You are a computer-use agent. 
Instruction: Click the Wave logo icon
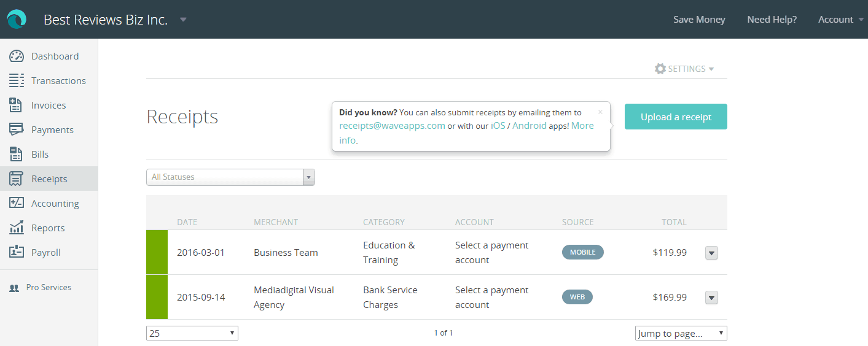[17, 20]
